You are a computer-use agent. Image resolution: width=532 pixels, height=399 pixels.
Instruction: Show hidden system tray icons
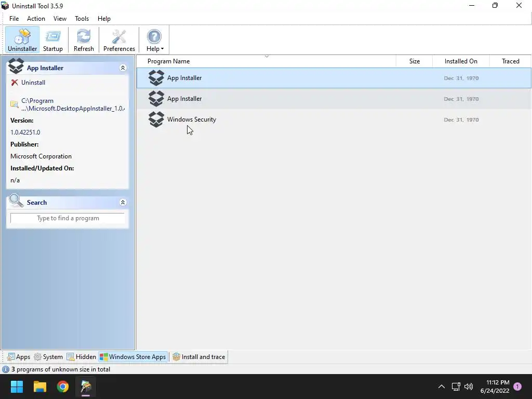[x=442, y=387]
